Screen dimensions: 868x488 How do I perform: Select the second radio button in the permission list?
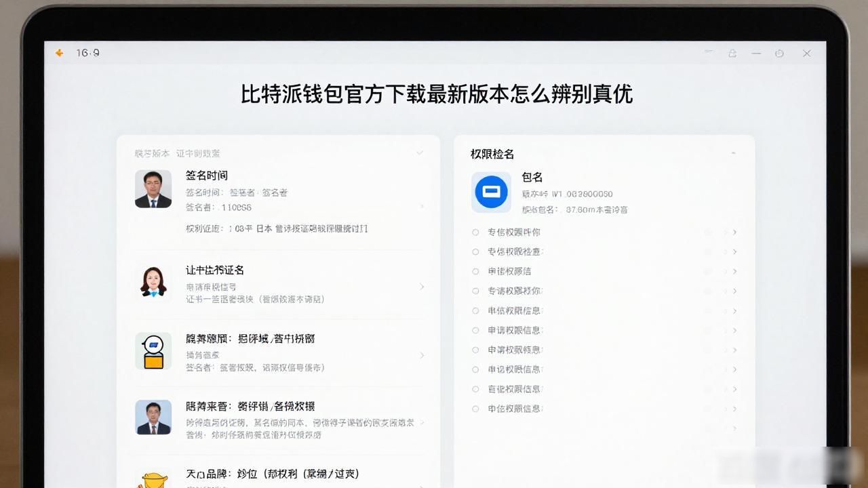pos(475,251)
